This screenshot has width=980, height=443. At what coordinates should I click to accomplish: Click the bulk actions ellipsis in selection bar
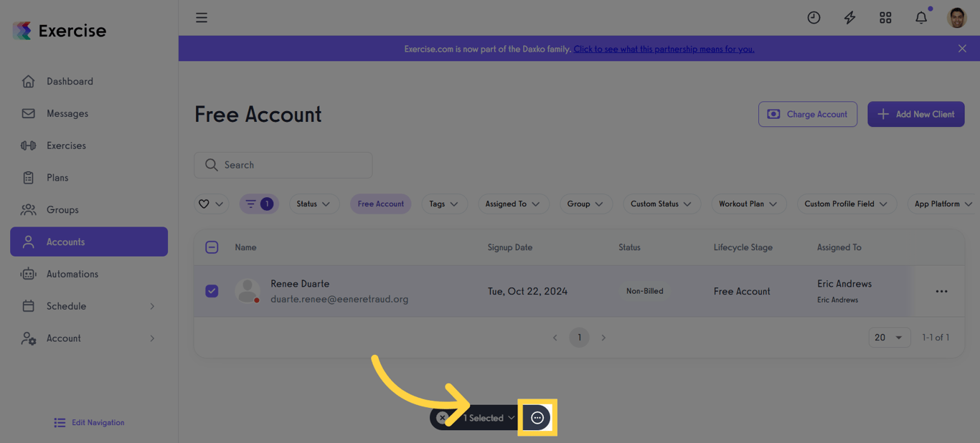(x=537, y=417)
